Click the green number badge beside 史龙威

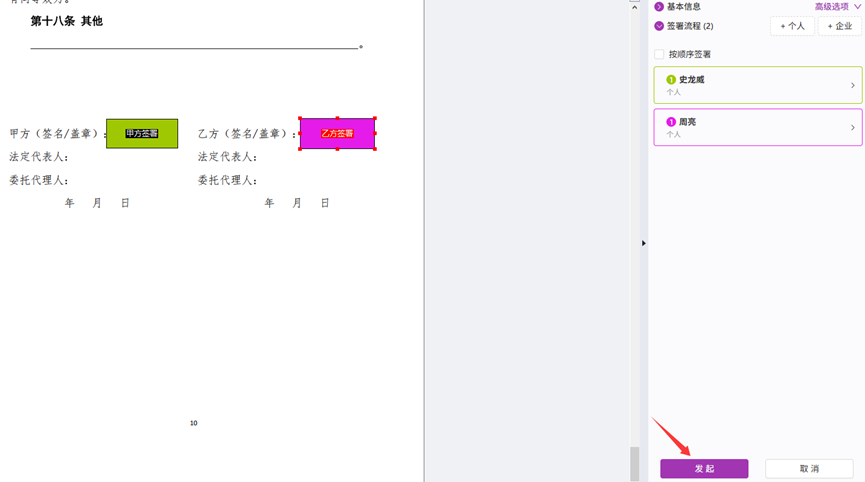coord(671,80)
